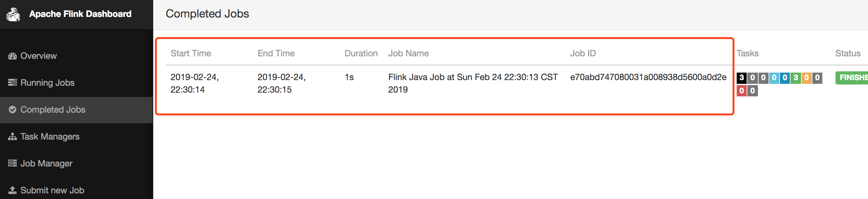Click the Apache Flink Dashboard title
This screenshot has width=868, height=199.
coord(80,14)
